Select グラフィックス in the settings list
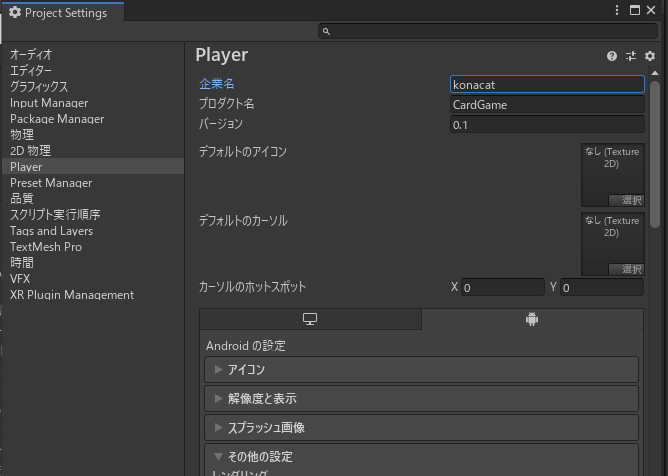The image size is (668, 476). pos(93,87)
